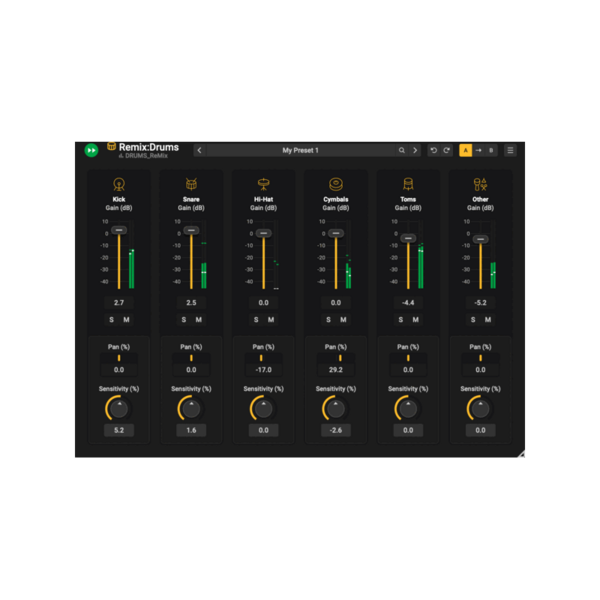Viewport: 600px width, 600px height.
Task: Mute the Hi-Hat channel
Action: (271, 320)
